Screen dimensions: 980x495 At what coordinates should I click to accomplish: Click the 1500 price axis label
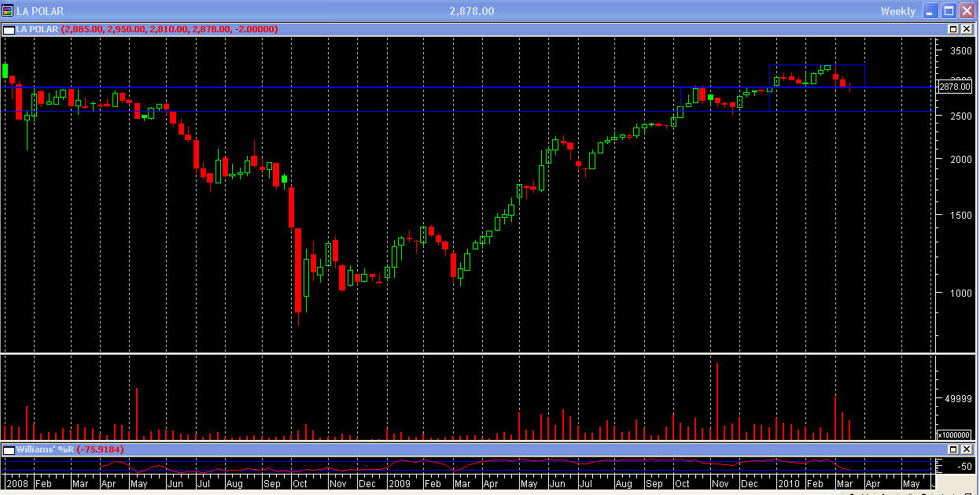coord(961,215)
